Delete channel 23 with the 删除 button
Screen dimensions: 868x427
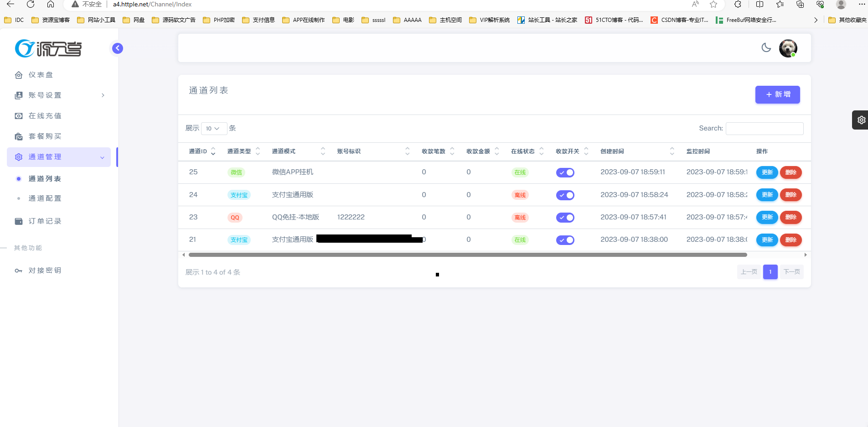click(x=790, y=218)
